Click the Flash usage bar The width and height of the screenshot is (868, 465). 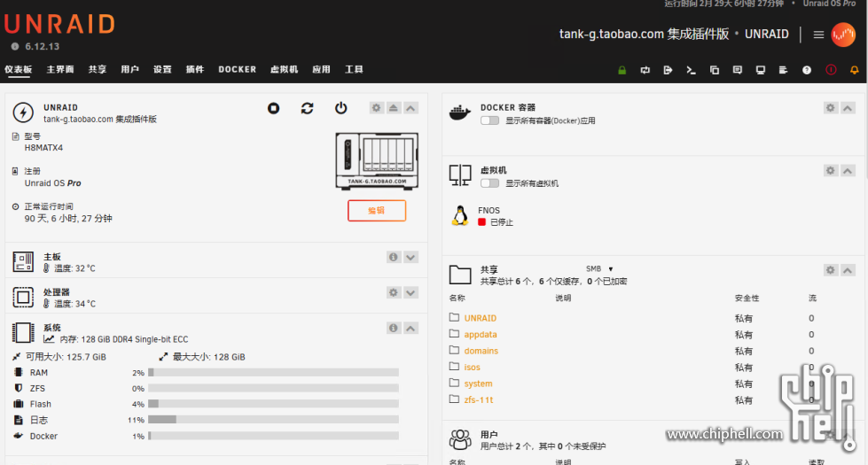(273, 404)
